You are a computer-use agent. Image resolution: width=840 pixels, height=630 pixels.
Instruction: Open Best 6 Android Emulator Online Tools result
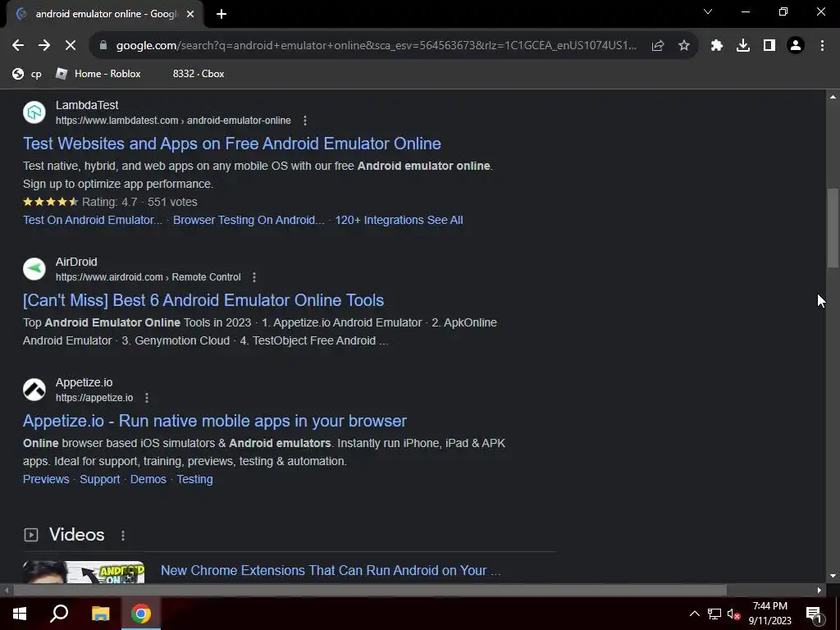point(203,300)
